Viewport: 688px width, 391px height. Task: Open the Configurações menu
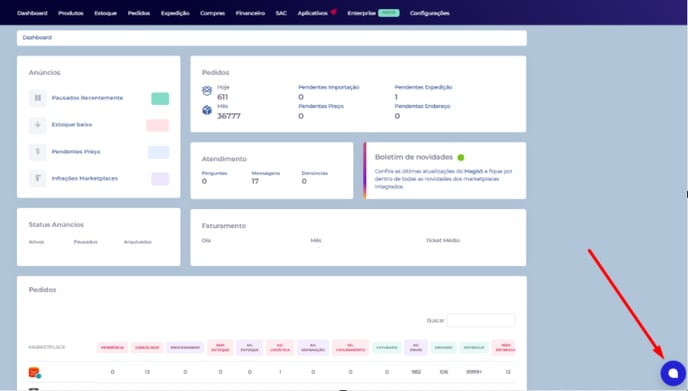click(x=430, y=13)
